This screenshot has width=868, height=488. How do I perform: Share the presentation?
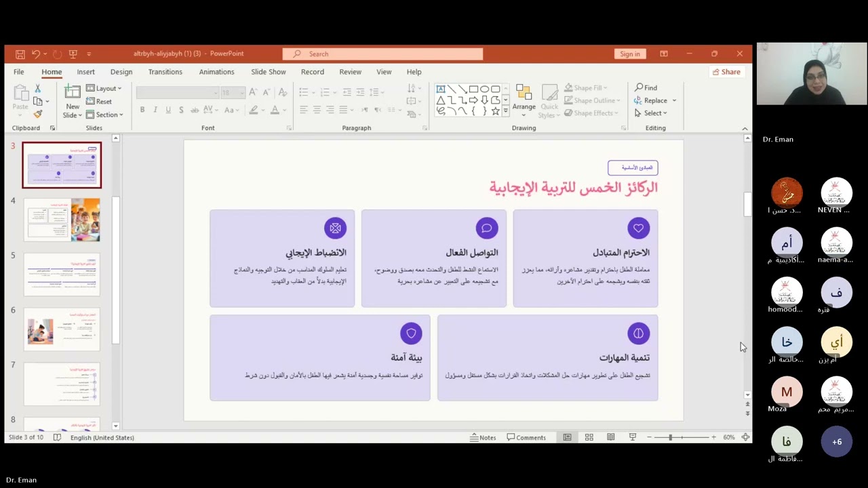click(726, 72)
